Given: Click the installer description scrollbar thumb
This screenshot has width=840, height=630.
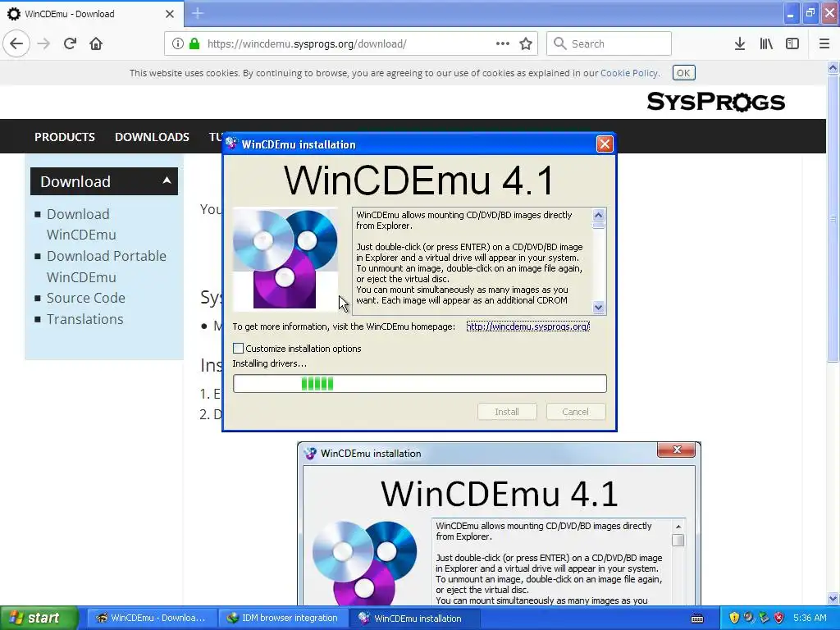Looking at the screenshot, I should click(x=598, y=225).
